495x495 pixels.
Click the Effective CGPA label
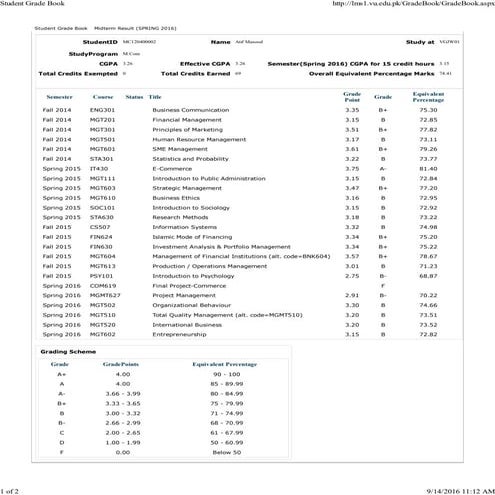(205, 64)
